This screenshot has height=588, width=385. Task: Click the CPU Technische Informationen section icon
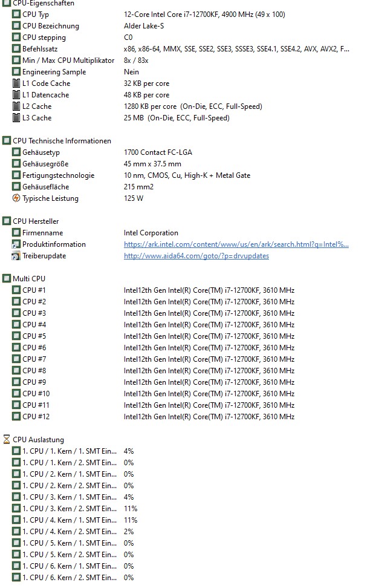7,140
